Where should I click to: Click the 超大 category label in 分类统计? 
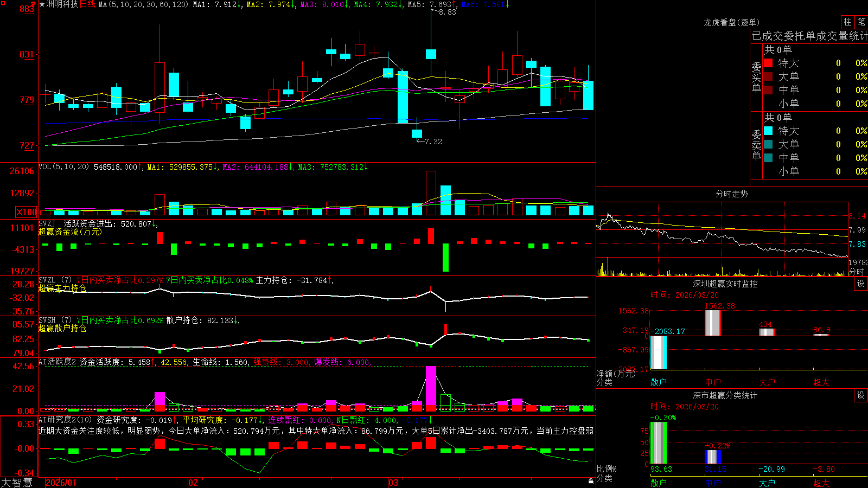pyautogui.click(x=821, y=483)
